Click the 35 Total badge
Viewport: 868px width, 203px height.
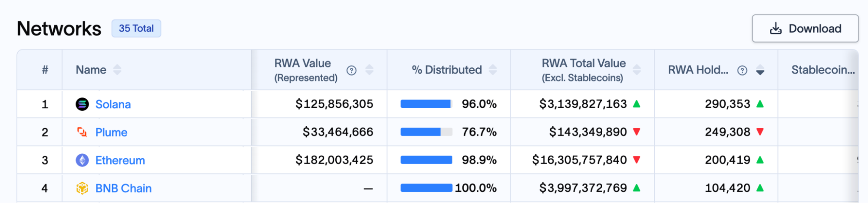click(x=136, y=29)
